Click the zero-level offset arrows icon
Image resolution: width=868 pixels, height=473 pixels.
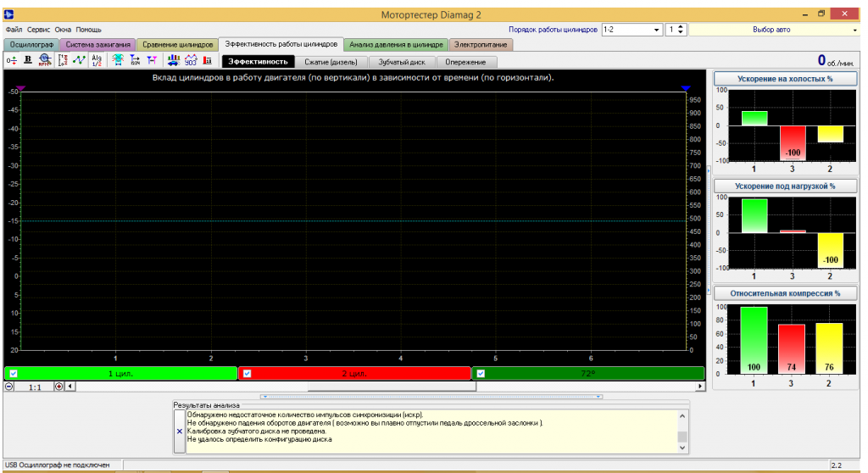(x=11, y=60)
